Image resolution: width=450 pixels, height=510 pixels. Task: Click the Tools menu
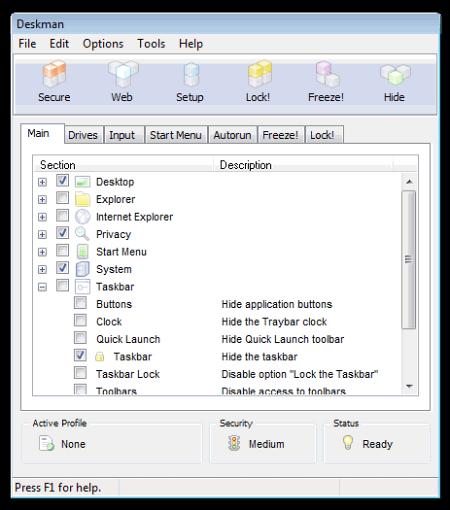point(151,44)
